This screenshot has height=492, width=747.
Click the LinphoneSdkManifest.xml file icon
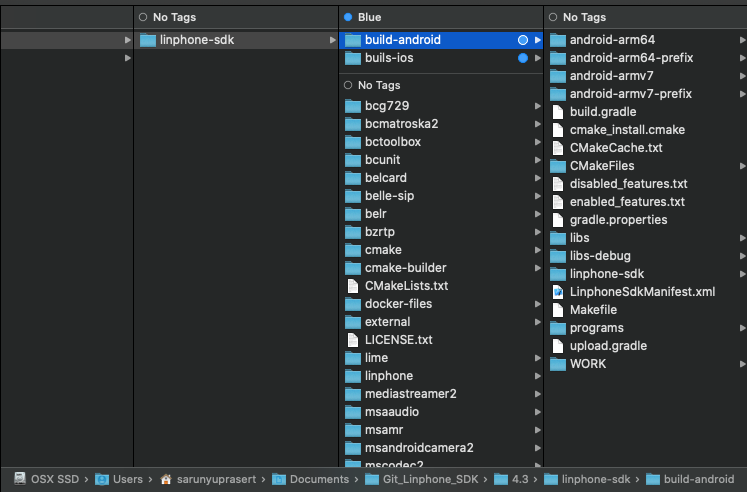[x=557, y=292]
